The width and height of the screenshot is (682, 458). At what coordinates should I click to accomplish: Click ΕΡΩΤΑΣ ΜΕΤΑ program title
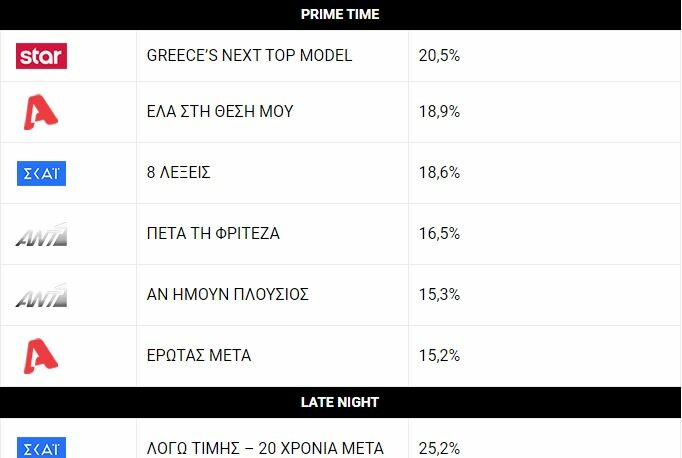[199, 356]
